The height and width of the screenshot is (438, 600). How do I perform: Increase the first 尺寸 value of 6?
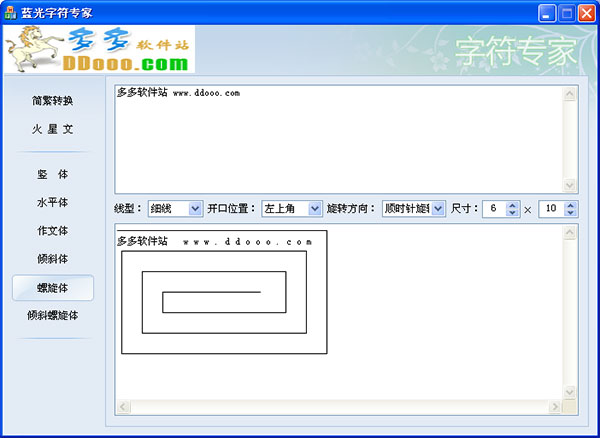click(512, 205)
